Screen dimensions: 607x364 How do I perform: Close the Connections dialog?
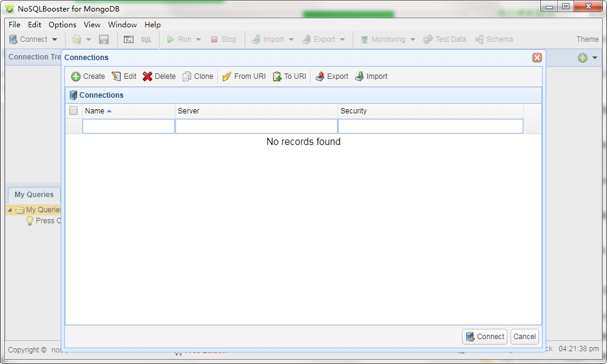pyautogui.click(x=537, y=58)
